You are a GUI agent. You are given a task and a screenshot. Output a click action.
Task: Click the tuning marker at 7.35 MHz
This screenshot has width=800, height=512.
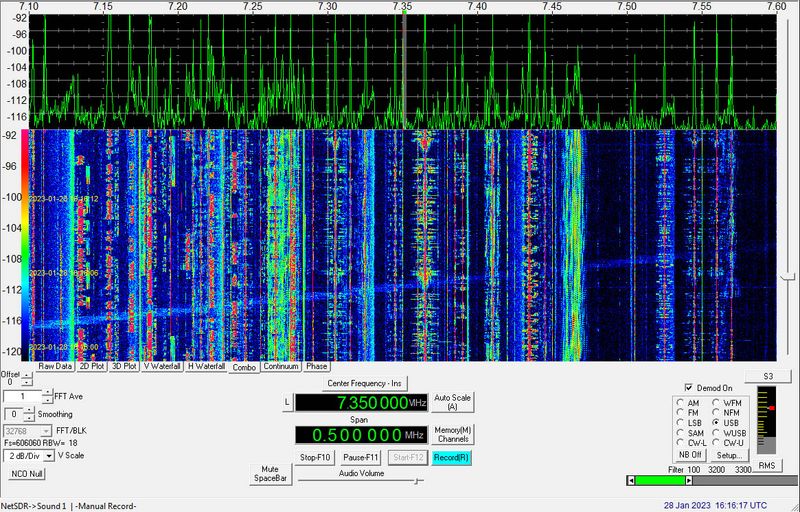[x=404, y=13]
